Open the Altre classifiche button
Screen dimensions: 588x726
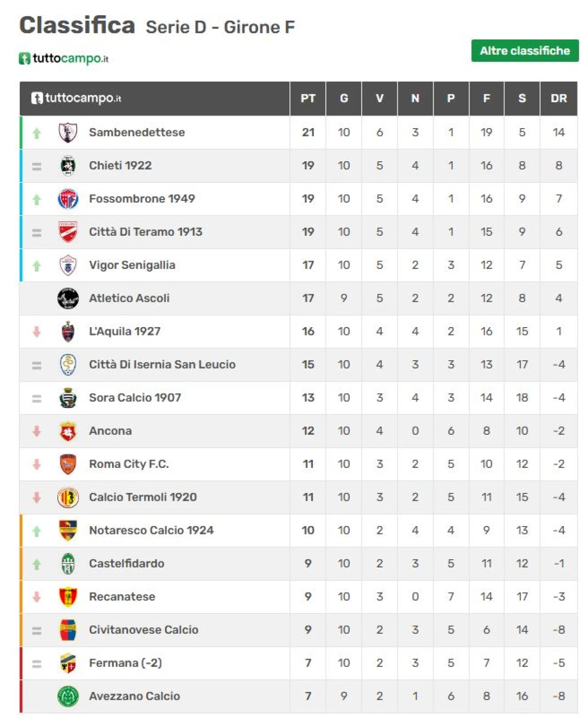(x=525, y=51)
